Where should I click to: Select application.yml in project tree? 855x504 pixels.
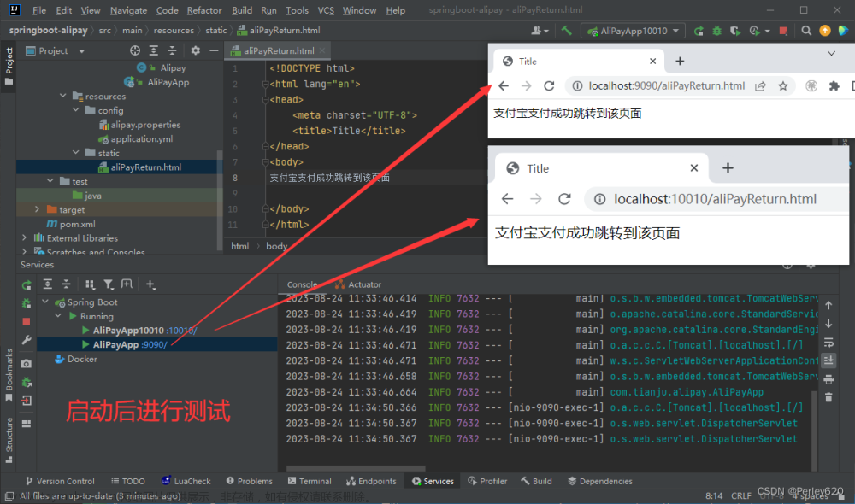pyautogui.click(x=136, y=139)
